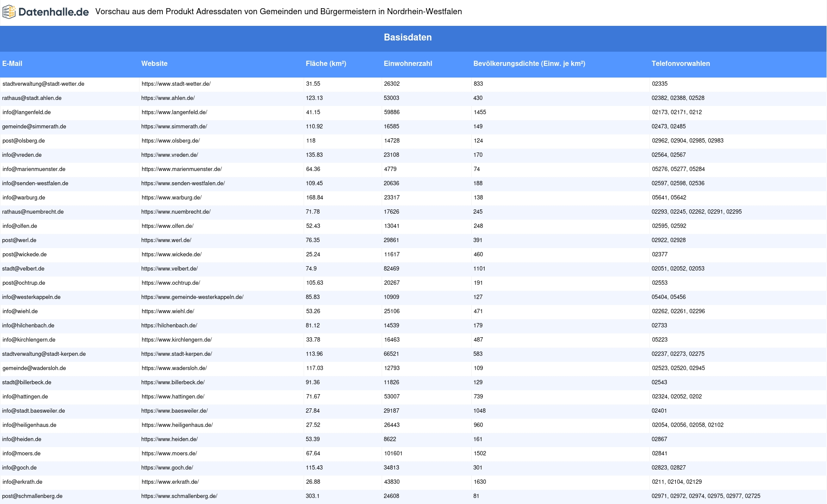Viewport: 827px width, 504px height.
Task: Open the https://www.vreden.de/ website
Action: 170,155
